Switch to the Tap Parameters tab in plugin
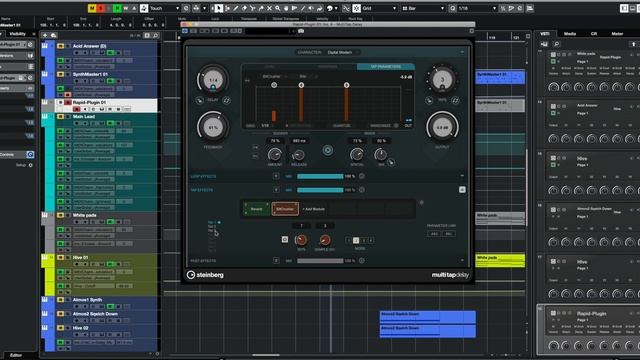Screen dimensions: 640x360 point(386,67)
